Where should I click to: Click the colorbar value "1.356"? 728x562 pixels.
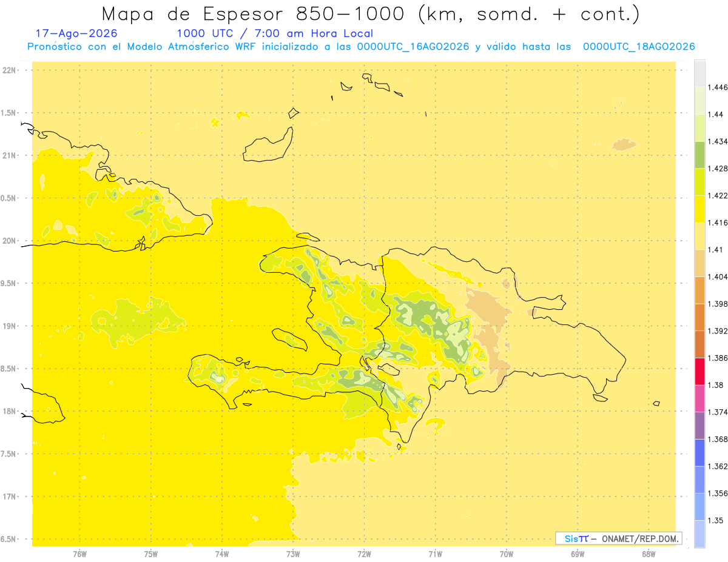717,493
